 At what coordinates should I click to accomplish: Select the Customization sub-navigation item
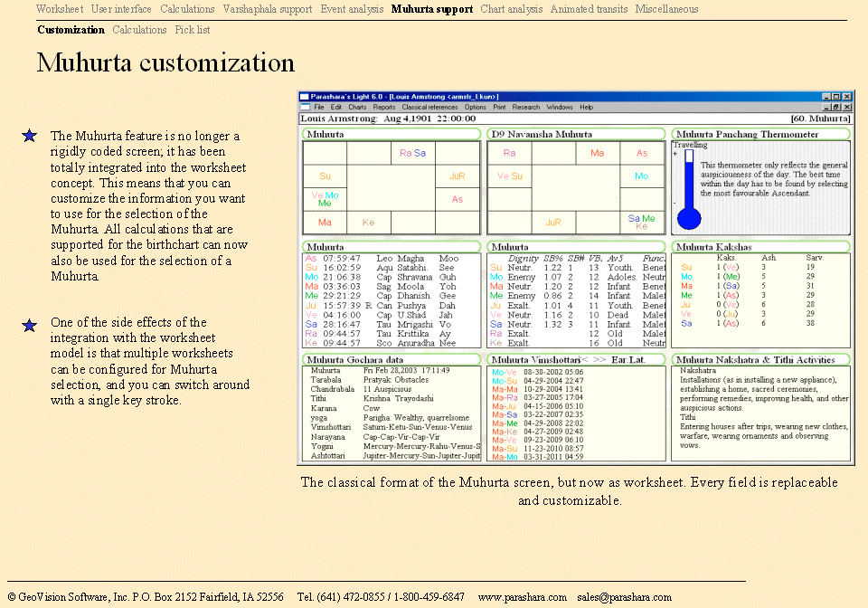coord(71,30)
